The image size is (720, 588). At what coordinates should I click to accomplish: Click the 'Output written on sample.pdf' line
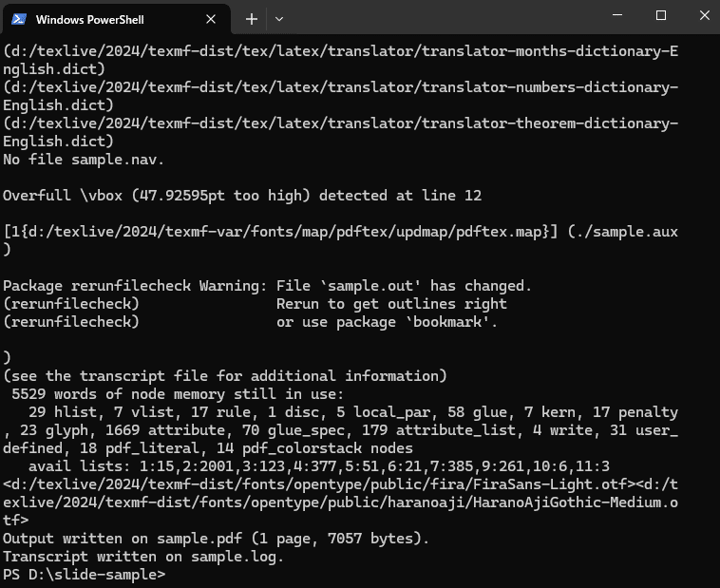coord(216,539)
